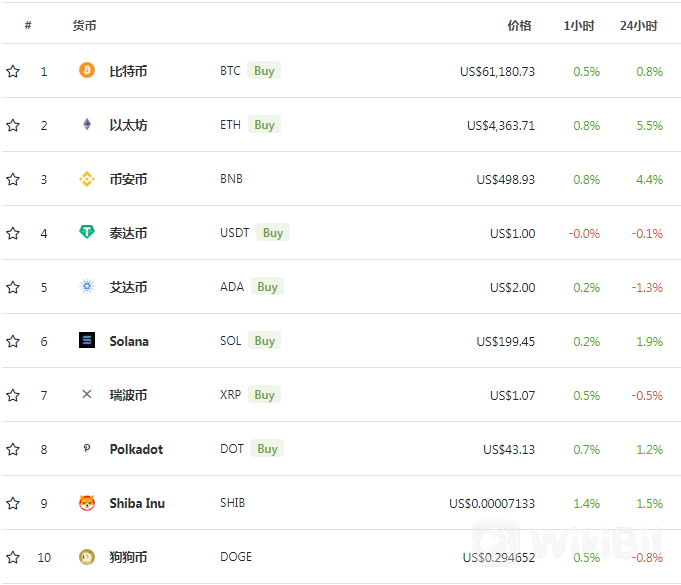Sort by the 1小时 column header
The width and height of the screenshot is (681, 585).
(579, 26)
